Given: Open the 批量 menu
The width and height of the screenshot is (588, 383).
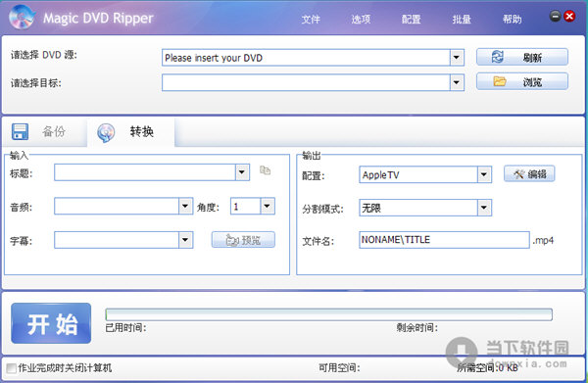Looking at the screenshot, I should tap(462, 20).
